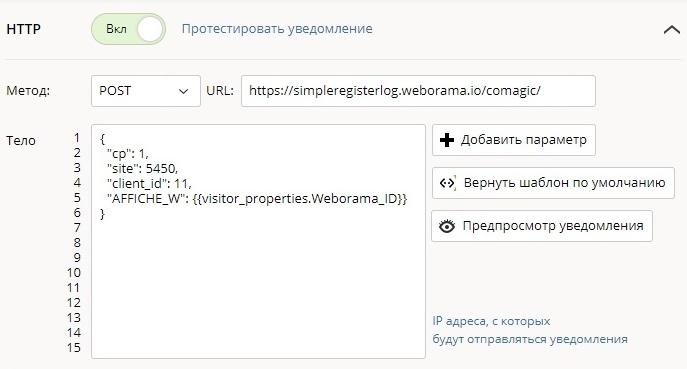Focus the URL input field
Viewport: 687px width, 369px height.
click(x=418, y=91)
